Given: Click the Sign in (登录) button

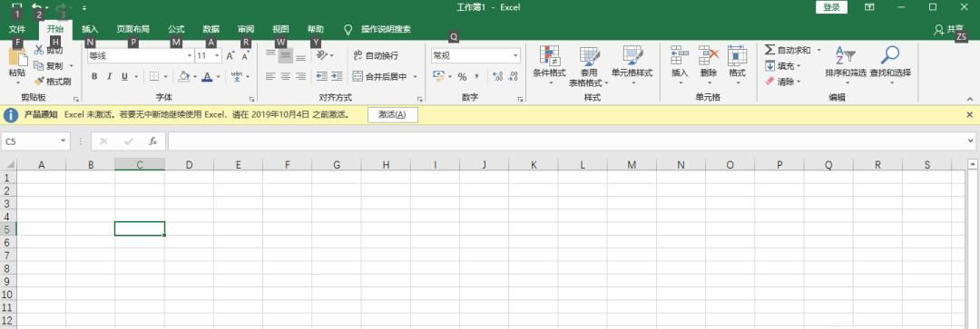Looking at the screenshot, I should coord(831,7).
